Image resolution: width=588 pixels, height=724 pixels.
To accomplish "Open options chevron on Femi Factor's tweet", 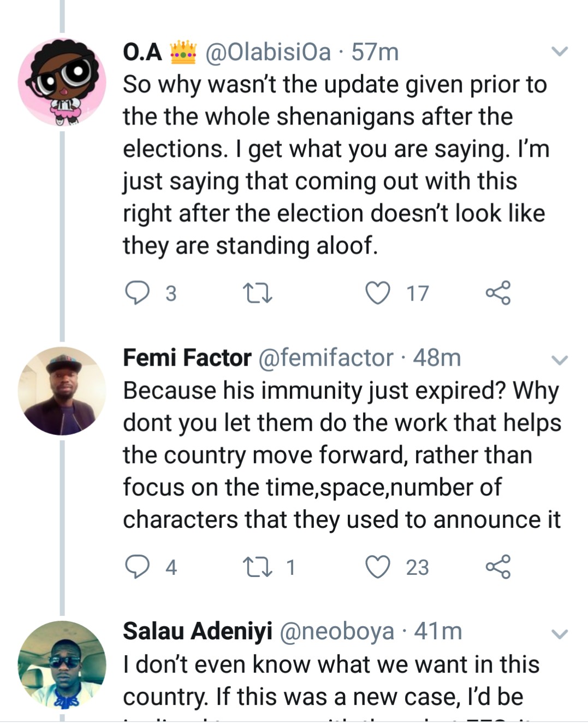I will (560, 360).
